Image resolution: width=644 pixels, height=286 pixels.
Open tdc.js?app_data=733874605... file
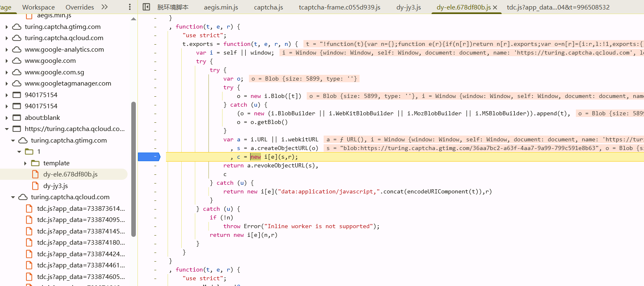click(x=81, y=276)
